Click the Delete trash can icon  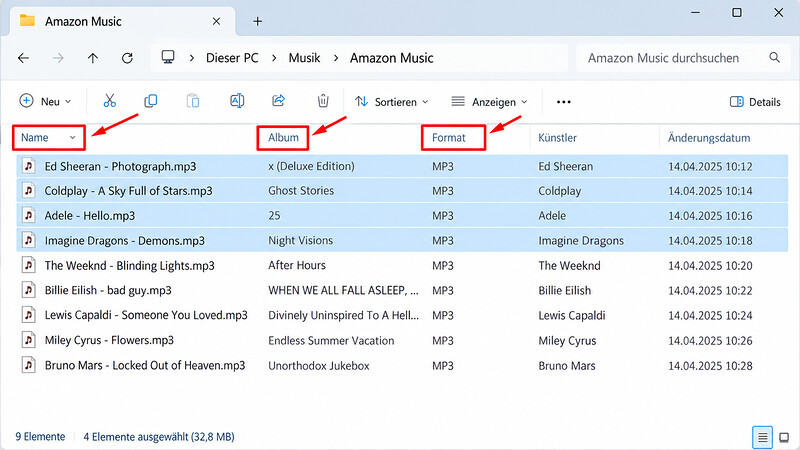tap(323, 101)
